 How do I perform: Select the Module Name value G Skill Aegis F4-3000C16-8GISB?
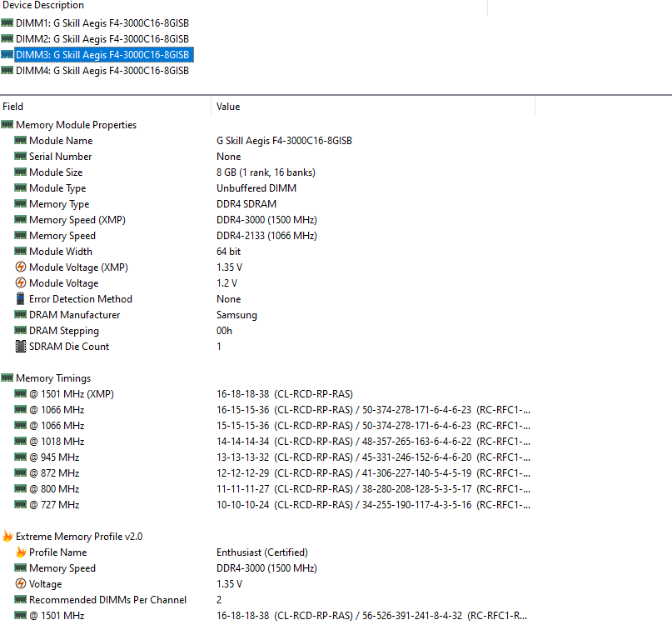(284, 141)
